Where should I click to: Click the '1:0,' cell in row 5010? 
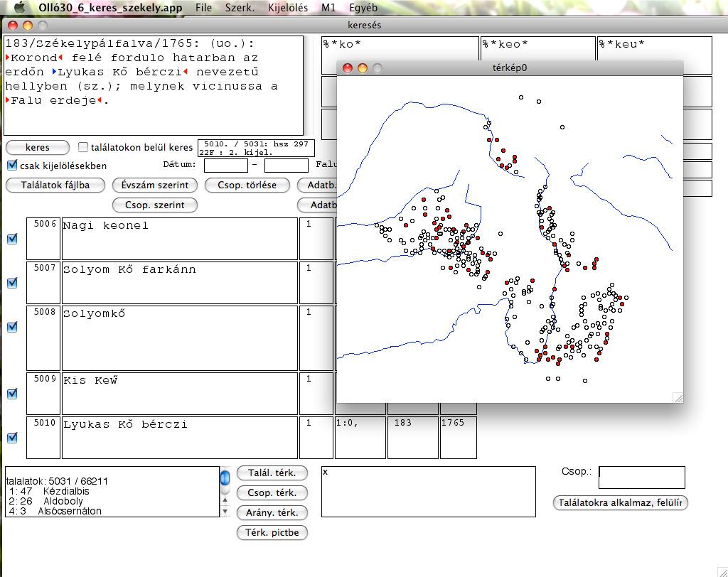[360, 438]
